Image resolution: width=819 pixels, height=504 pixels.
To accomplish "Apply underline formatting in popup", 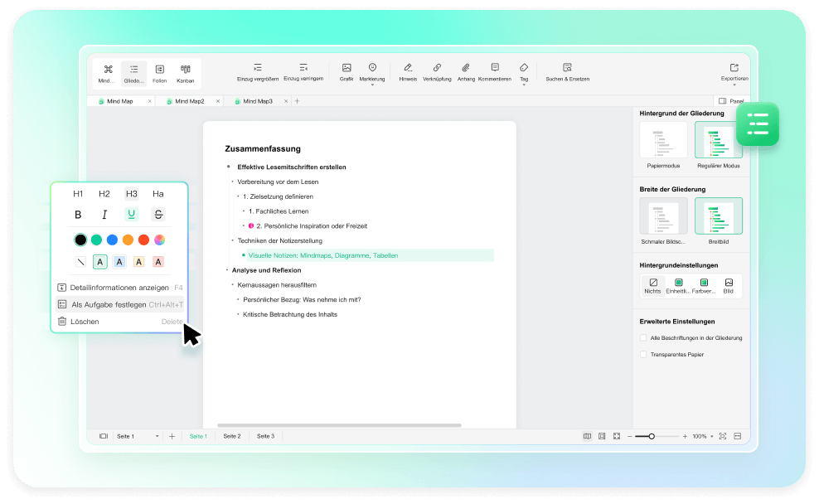I will click(131, 215).
